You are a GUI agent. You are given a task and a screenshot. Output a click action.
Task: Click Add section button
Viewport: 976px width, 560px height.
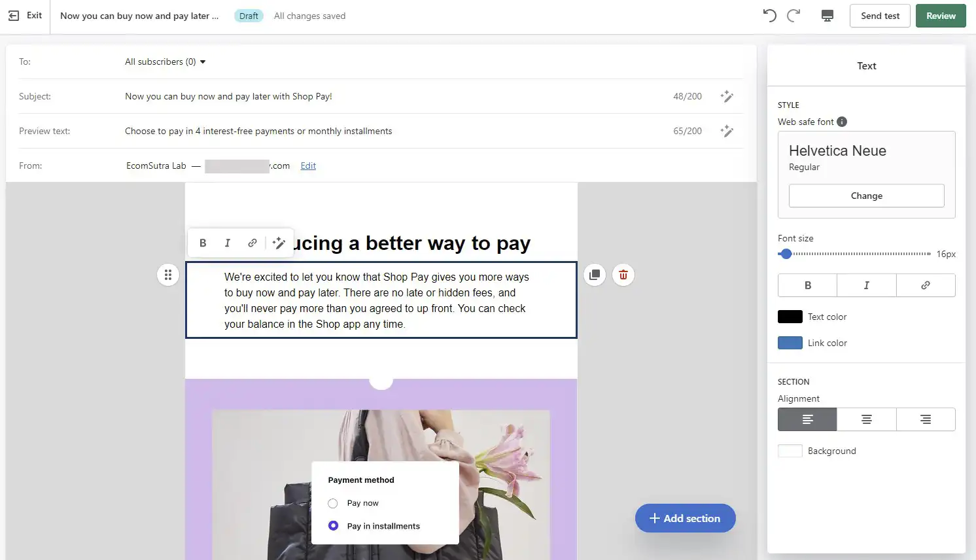point(685,518)
